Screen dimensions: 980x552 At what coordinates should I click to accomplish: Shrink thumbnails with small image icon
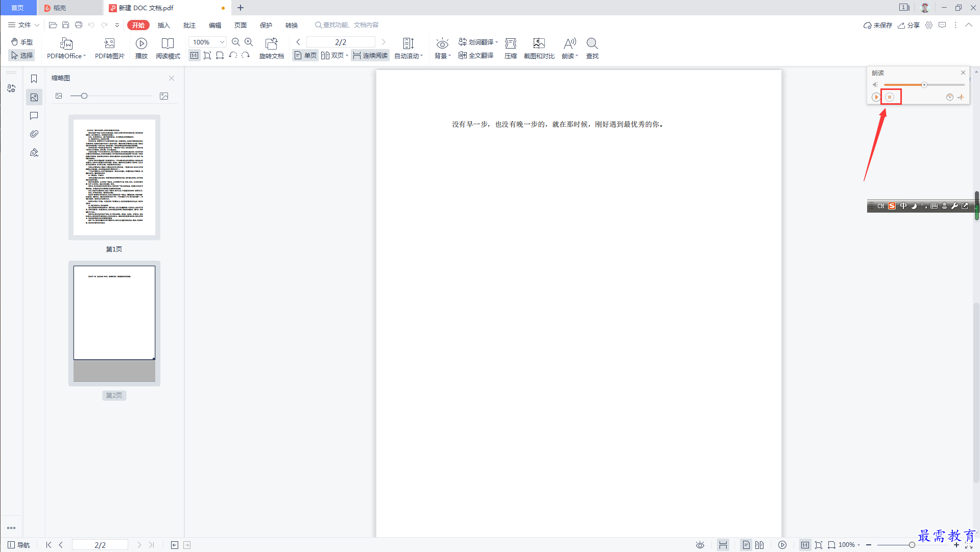[x=59, y=96]
